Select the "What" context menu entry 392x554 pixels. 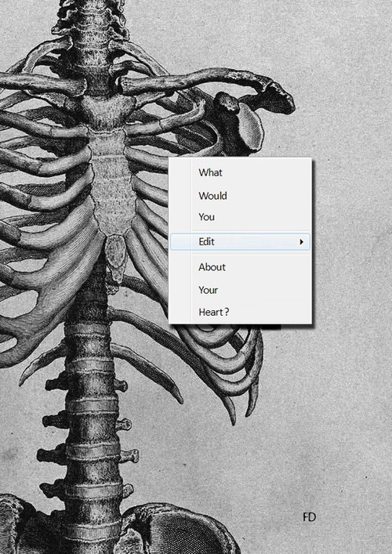click(x=241, y=172)
